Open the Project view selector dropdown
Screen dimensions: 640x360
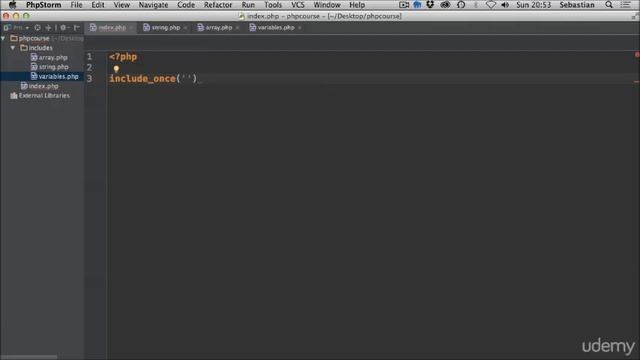[x=17, y=28]
